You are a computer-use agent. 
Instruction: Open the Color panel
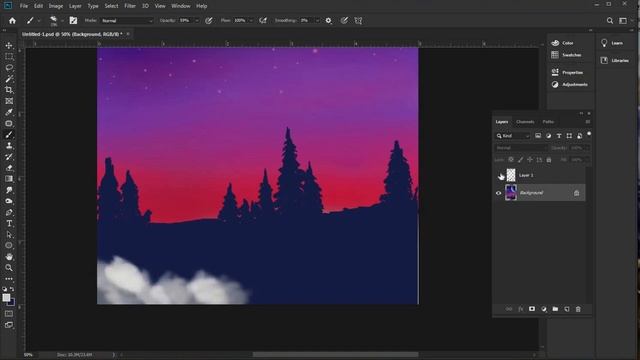(563, 43)
